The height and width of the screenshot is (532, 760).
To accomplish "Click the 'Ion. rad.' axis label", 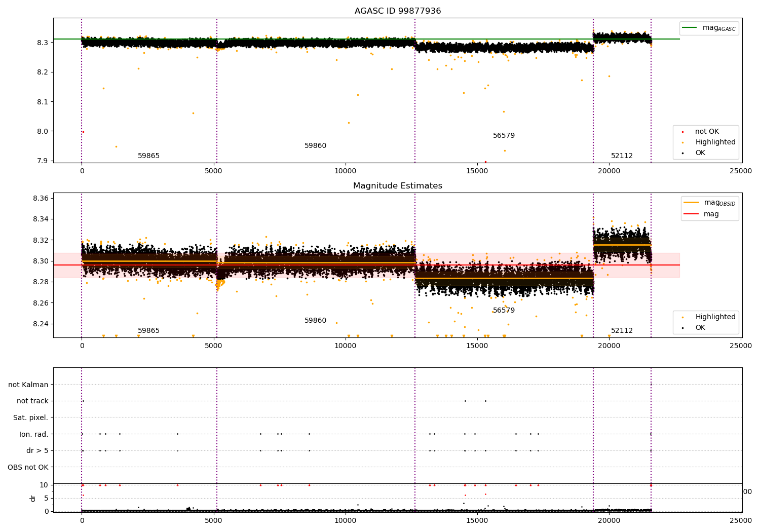I will pos(34,434).
